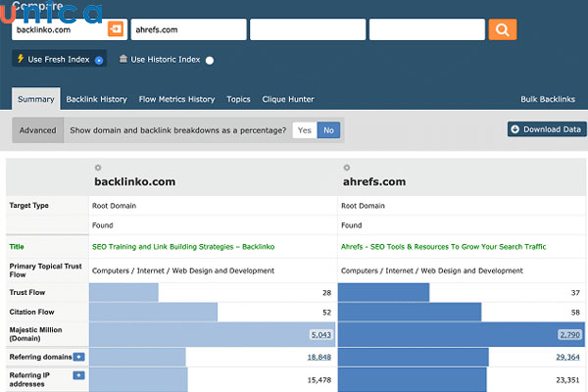Screen dimensions: 588x392
Task: Click the empty third domain field
Action: pyautogui.click(x=308, y=29)
